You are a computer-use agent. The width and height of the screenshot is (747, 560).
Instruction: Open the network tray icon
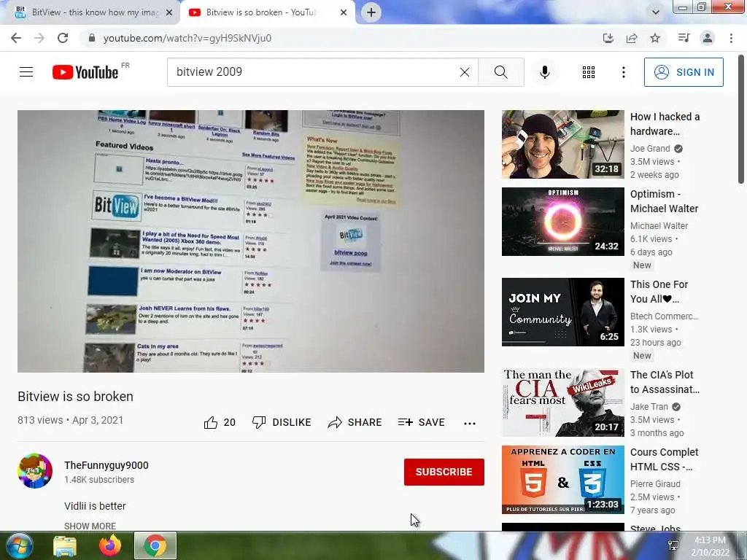click(x=673, y=545)
